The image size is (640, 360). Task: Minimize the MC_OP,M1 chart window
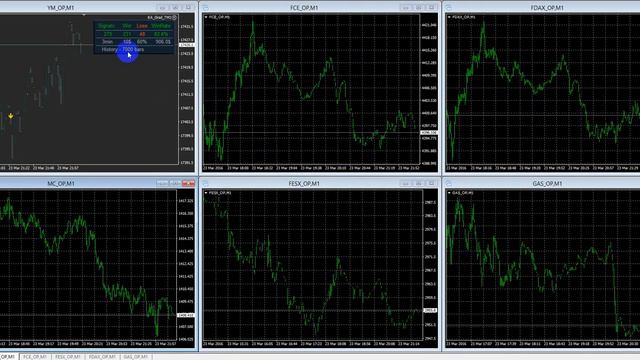click(162, 184)
